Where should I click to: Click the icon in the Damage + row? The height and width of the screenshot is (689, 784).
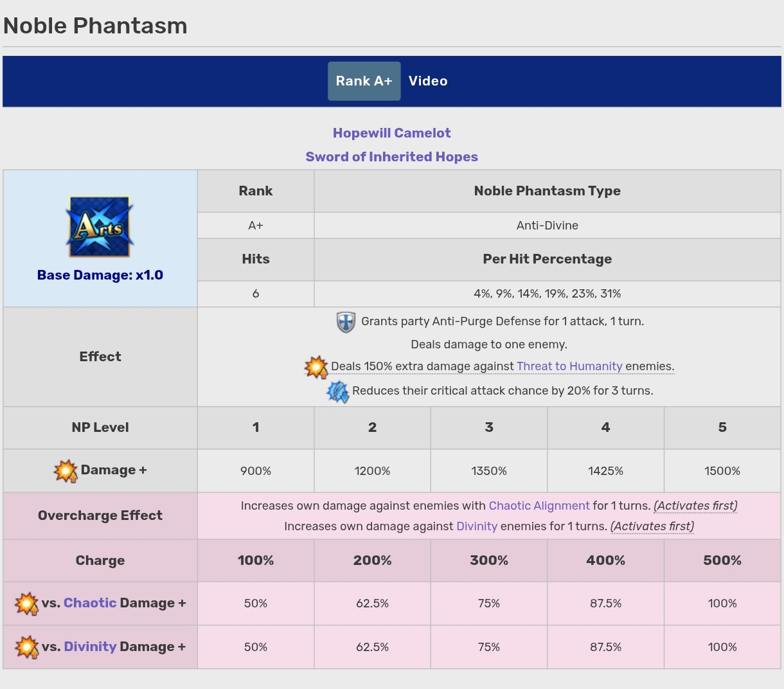pyautogui.click(x=66, y=470)
